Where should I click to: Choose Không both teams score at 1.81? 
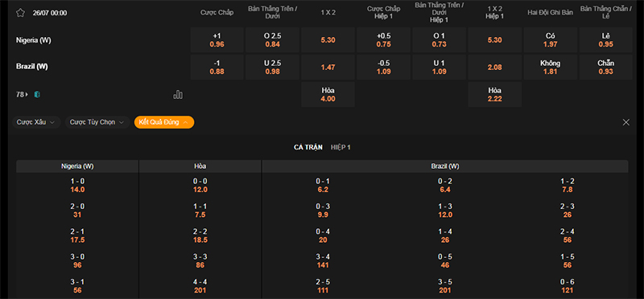coord(551,68)
